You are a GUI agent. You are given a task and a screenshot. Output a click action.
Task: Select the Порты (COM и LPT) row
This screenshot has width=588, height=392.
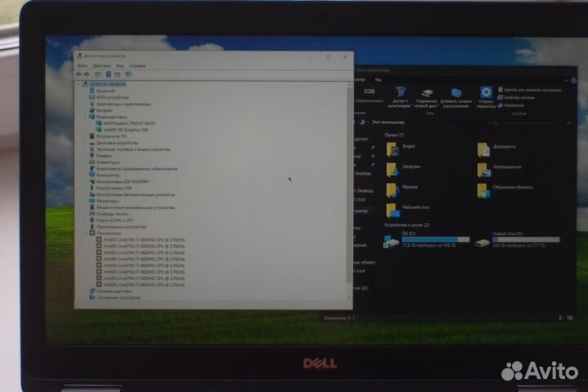point(115,220)
